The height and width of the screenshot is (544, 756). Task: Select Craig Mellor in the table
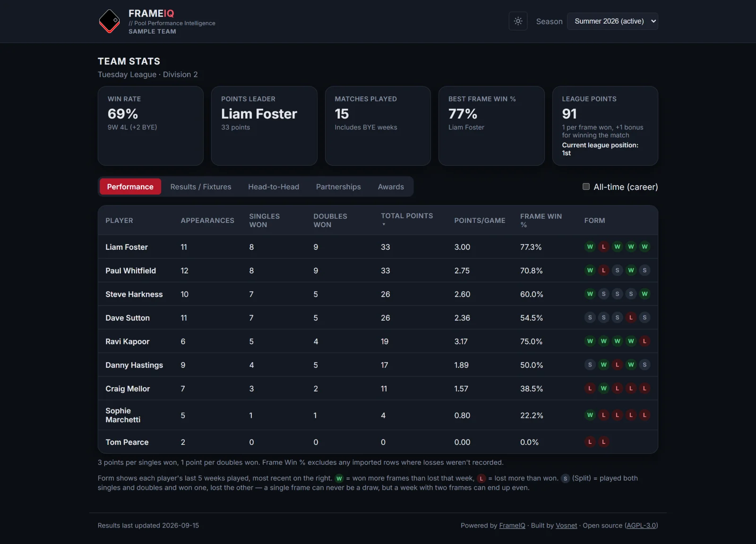[x=128, y=389]
